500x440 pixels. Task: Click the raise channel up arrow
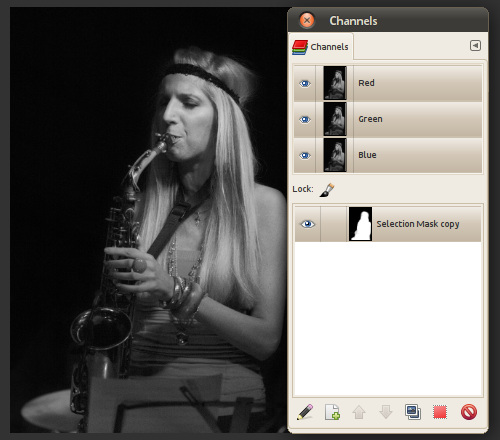(359, 412)
